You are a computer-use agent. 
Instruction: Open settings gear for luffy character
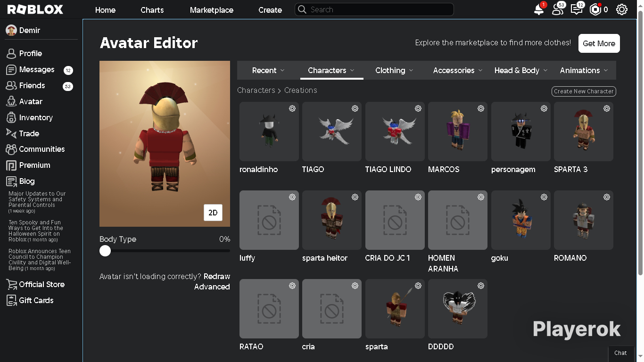tap(292, 197)
